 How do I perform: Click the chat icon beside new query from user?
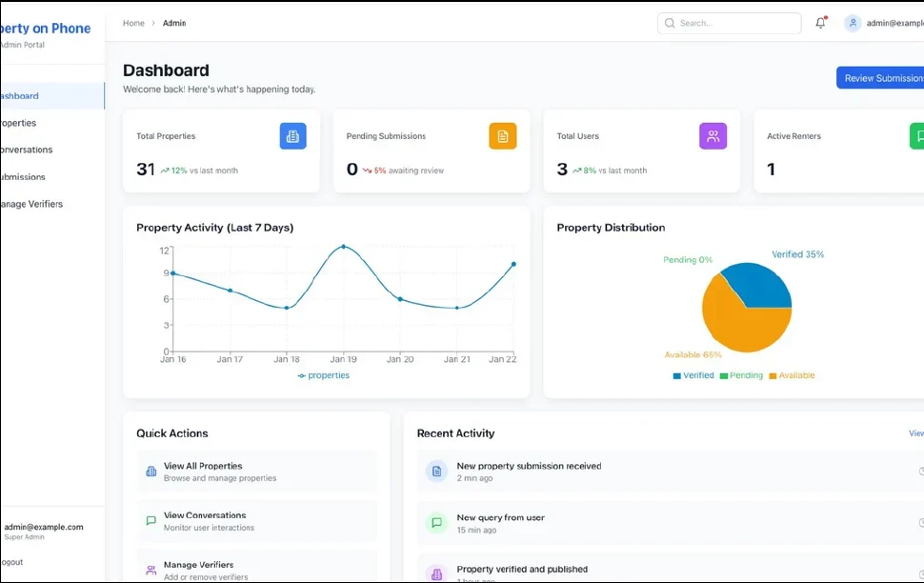pos(436,522)
